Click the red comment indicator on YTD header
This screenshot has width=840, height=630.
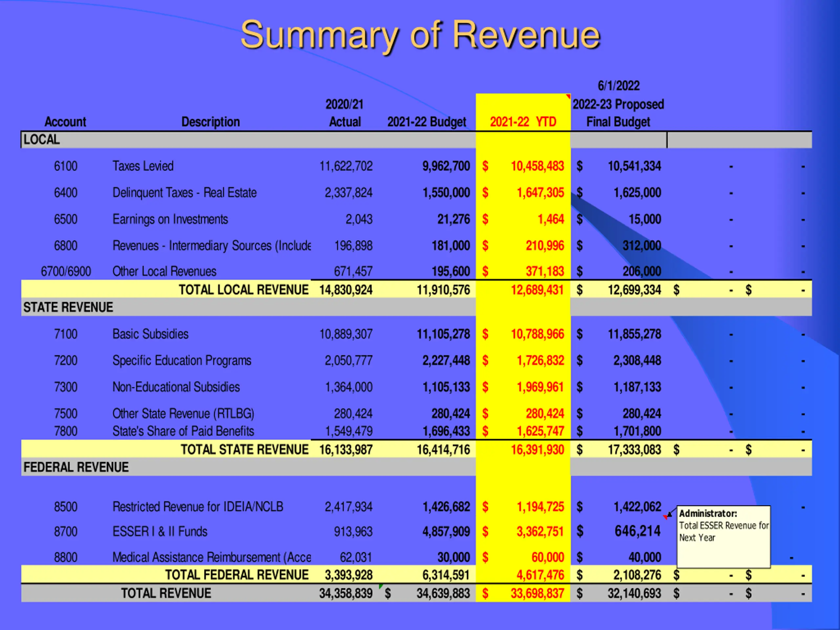[569, 96]
